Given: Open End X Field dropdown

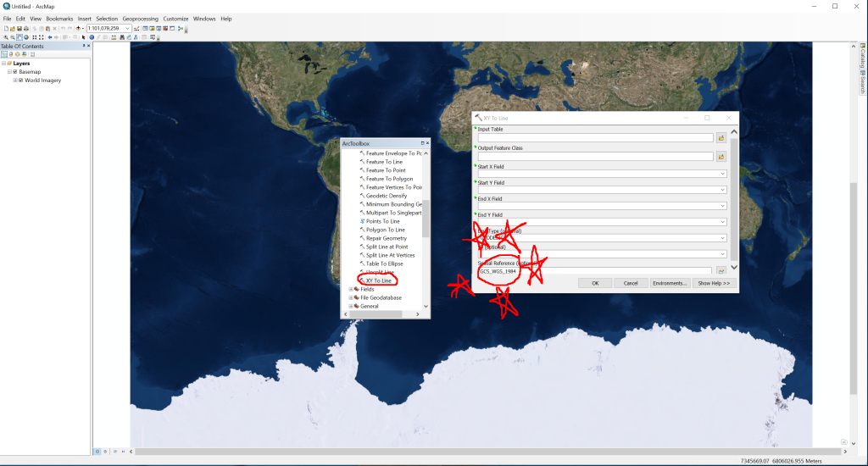Looking at the screenshot, I should pyautogui.click(x=722, y=206).
